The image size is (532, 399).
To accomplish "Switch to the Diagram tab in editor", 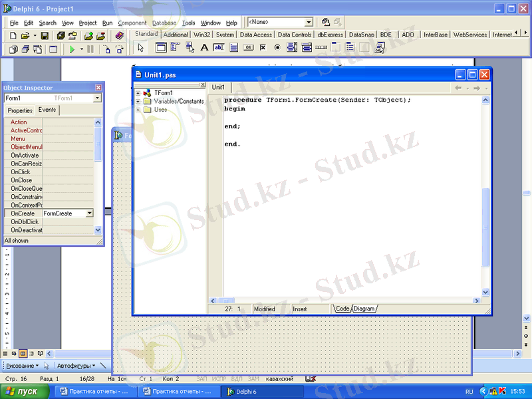I will [364, 309].
